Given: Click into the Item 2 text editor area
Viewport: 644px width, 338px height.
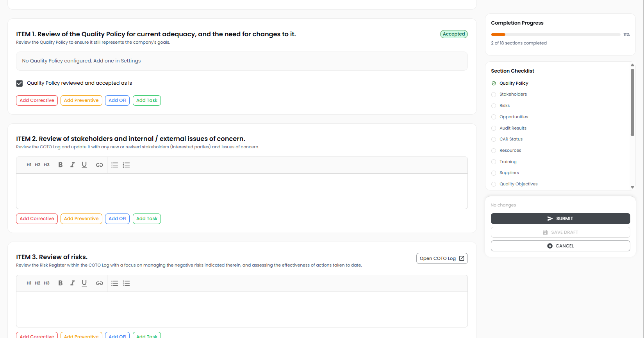Looking at the screenshot, I should 242,191.
